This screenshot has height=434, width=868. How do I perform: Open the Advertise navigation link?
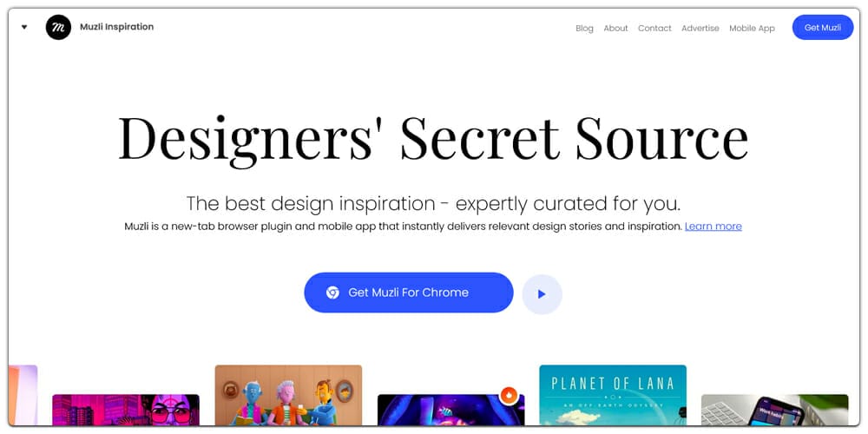click(700, 29)
